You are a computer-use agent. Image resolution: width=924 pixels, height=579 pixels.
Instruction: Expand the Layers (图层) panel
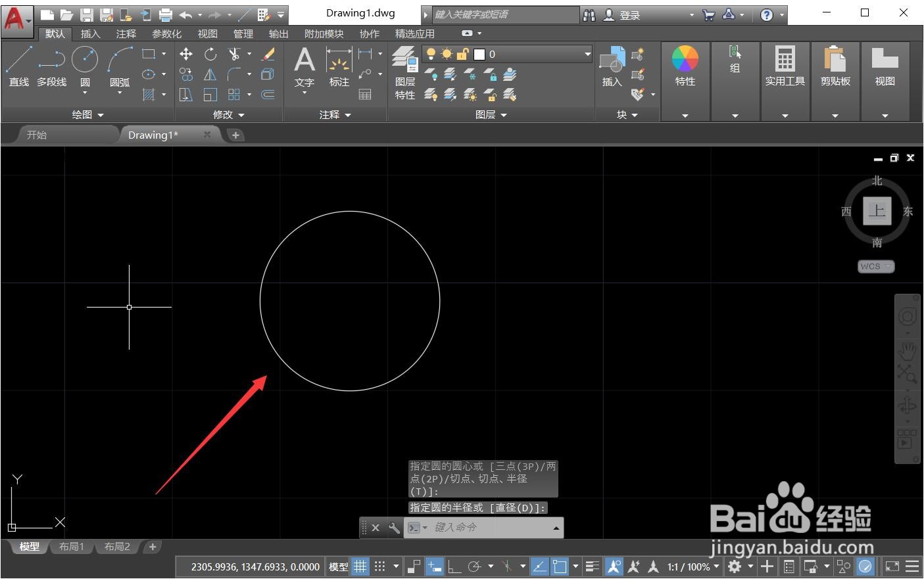(x=491, y=114)
